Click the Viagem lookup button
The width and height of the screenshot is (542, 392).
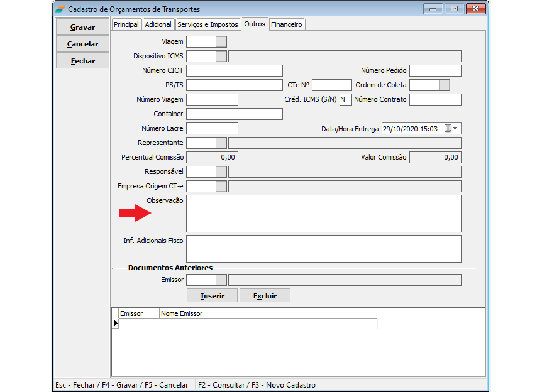tap(221, 42)
